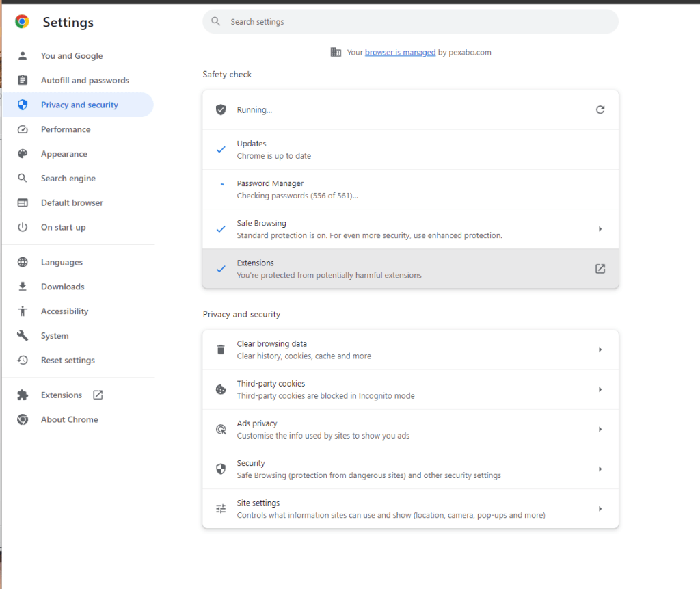Image resolution: width=700 pixels, height=589 pixels.
Task: Click the speedometer icon for Performance
Action: 23,129
